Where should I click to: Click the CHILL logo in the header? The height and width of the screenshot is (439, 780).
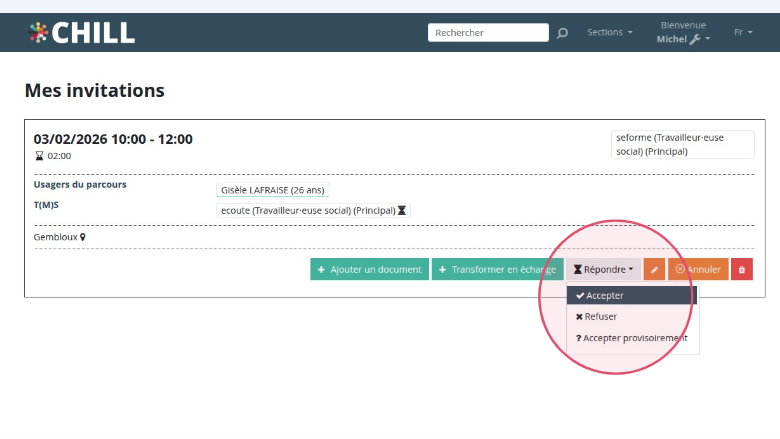point(82,32)
